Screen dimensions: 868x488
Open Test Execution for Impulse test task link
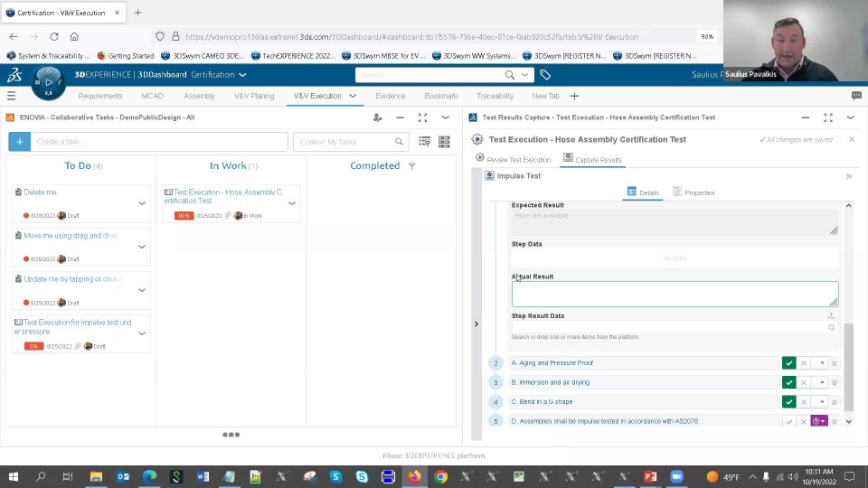(x=72, y=326)
